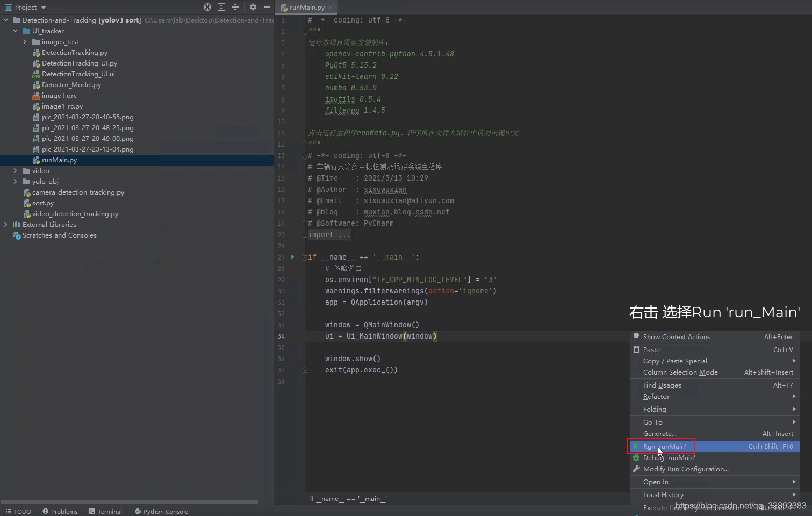Screen dimensions: 812x516
Task: Click the Scratches and Consoles icon
Action: [x=17, y=235]
